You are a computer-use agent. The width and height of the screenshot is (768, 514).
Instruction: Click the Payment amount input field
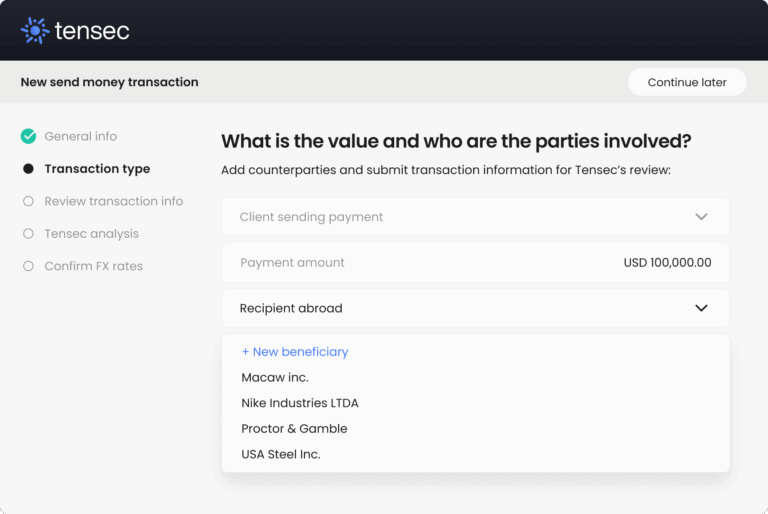(x=475, y=263)
